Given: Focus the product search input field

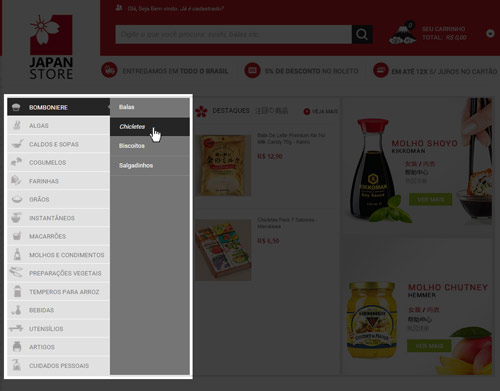Looking at the screenshot, I should click(x=233, y=34).
